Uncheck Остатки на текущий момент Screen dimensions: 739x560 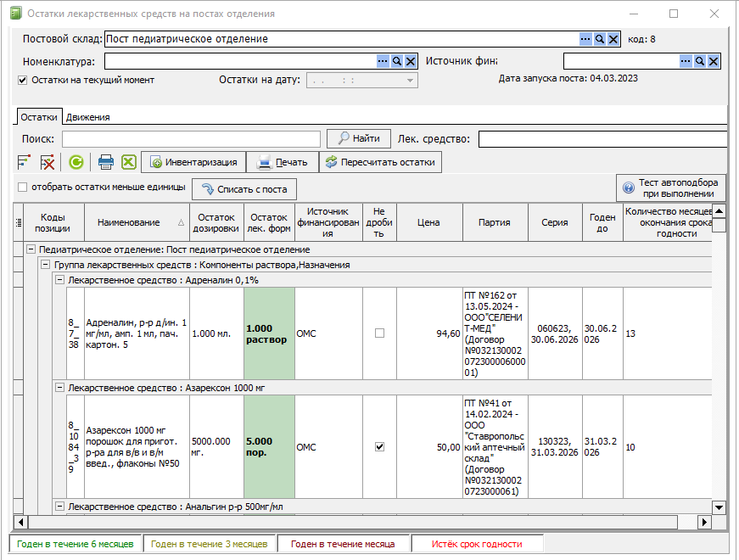click(x=22, y=80)
